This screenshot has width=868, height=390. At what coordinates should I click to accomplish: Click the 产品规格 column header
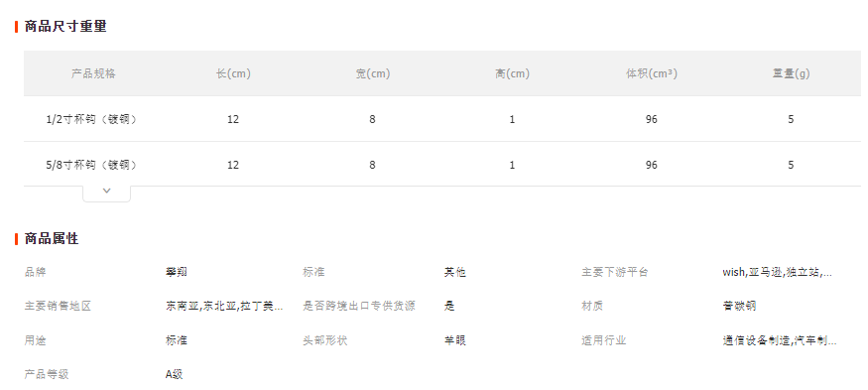point(93,73)
